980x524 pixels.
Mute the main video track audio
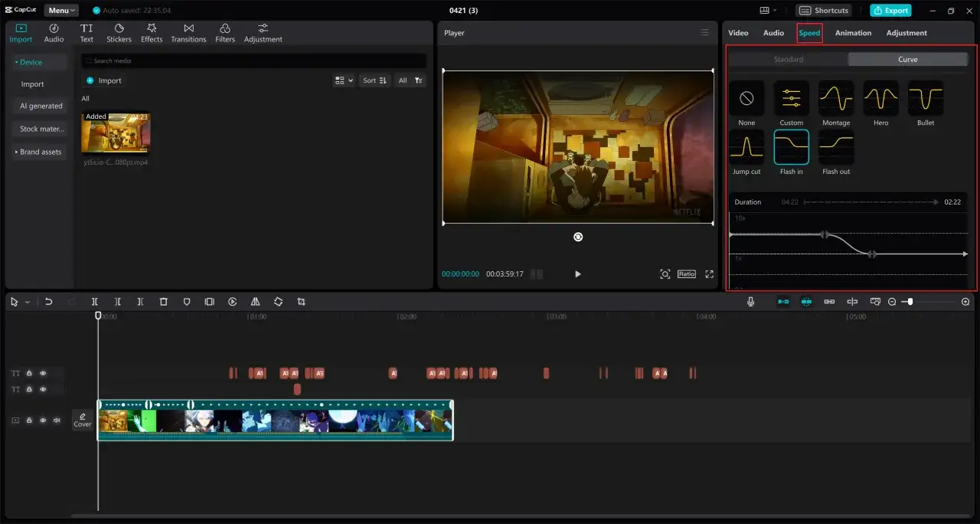(x=57, y=421)
